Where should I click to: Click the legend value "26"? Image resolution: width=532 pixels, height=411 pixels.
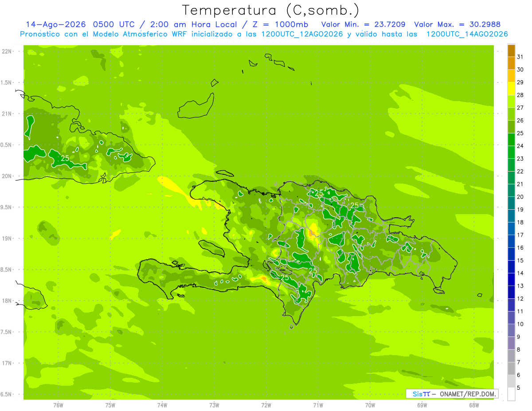520,120
